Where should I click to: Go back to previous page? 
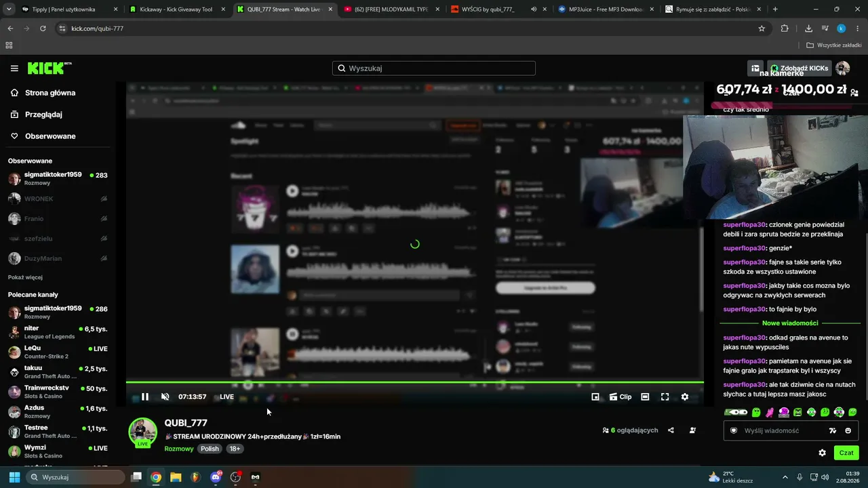[10, 28]
